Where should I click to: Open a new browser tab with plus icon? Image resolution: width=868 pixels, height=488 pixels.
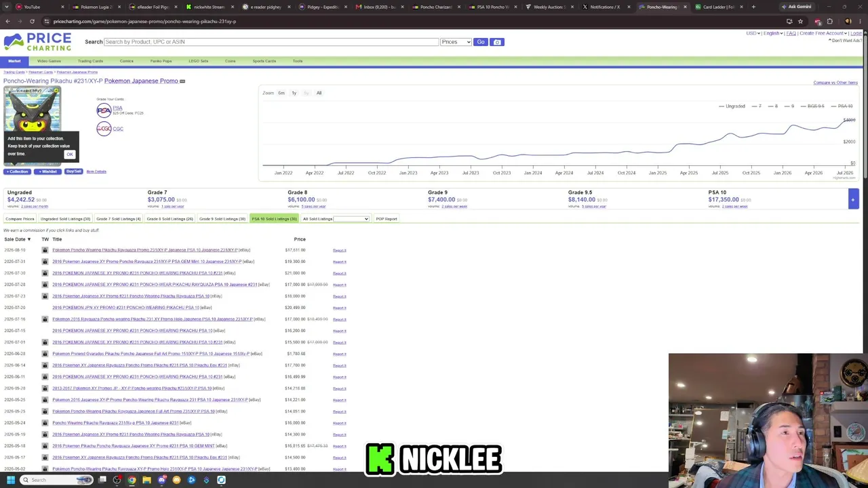click(753, 7)
